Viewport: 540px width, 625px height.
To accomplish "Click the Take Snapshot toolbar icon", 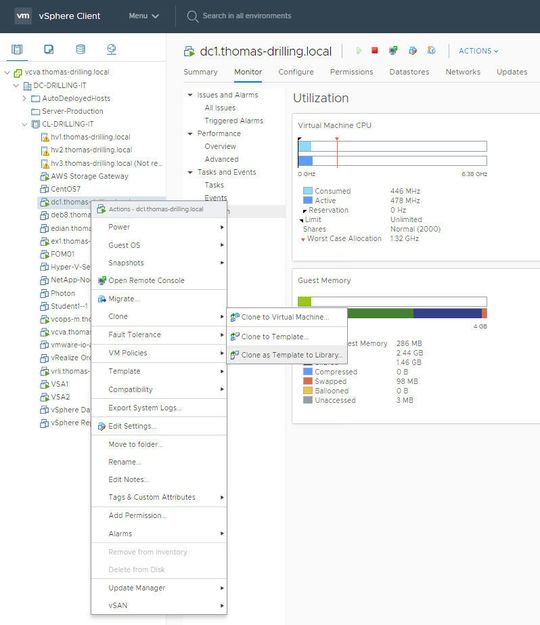I will point(431,51).
